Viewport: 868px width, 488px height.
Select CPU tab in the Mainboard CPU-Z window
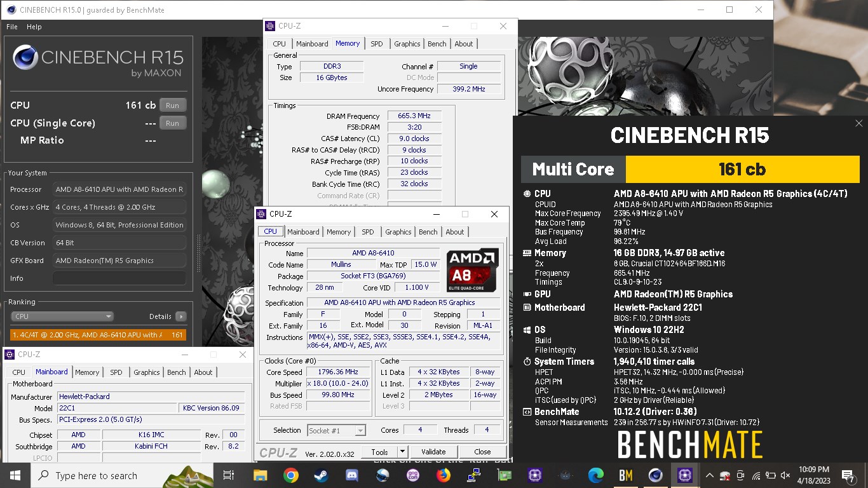point(19,372)
